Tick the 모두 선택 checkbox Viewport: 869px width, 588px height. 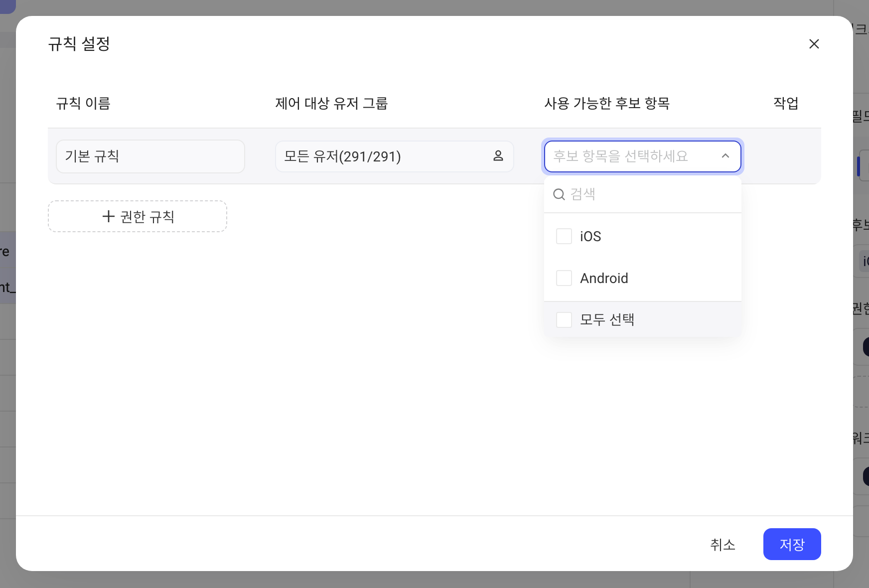point(564,320)
